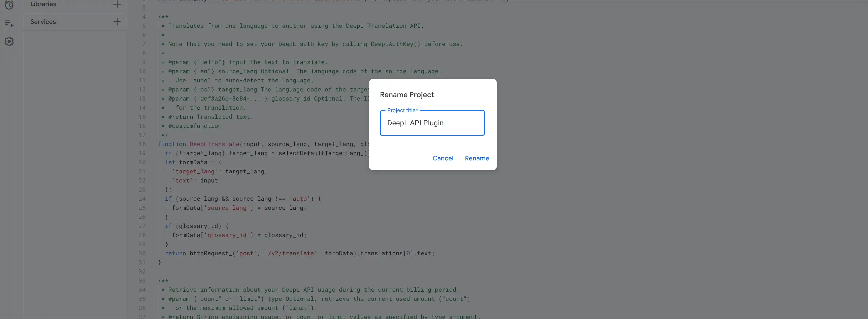This screenshot has height=319, width=868.
Task: Confirm with the Rename button
Action: pyautogui.click(x=477, y=158)
